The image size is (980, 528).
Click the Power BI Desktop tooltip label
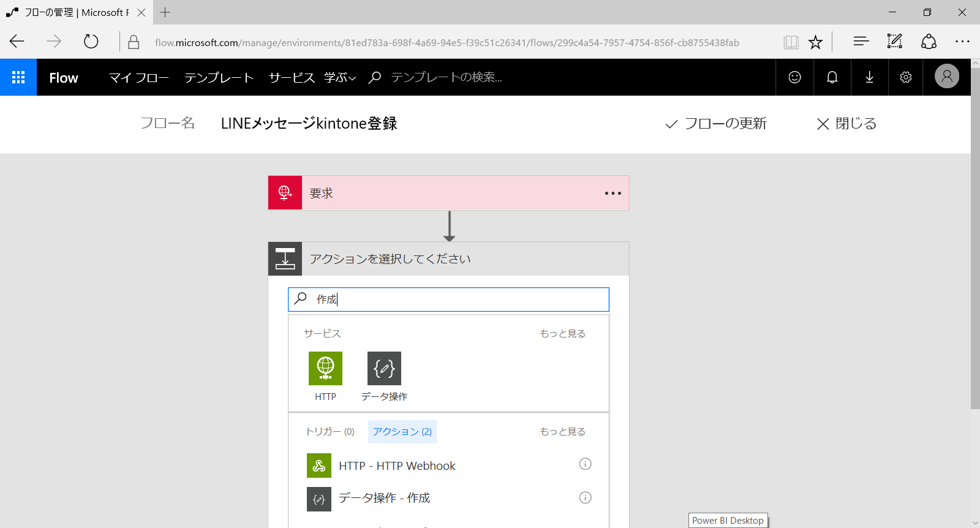[x=728, y=520]
